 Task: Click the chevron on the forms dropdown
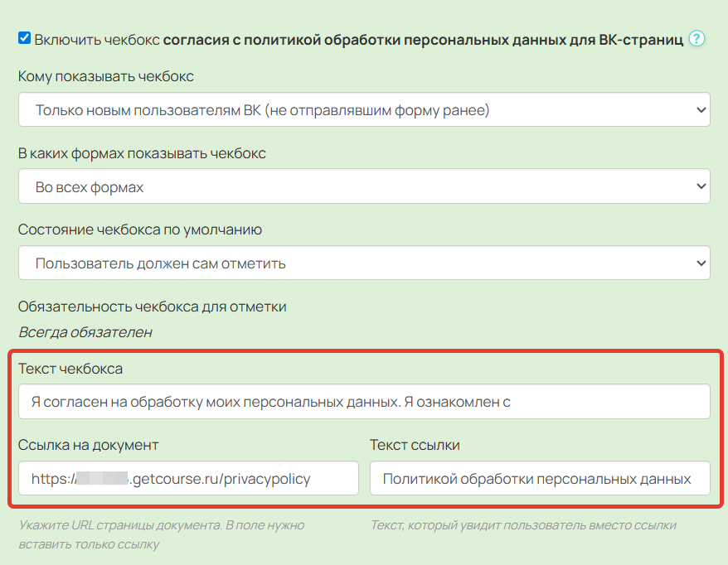pyautogui.click(x=699, y=186)
